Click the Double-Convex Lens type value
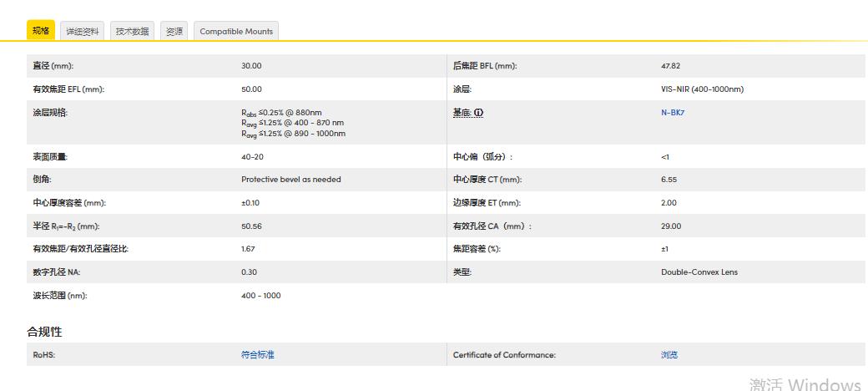The height and width of the screenshot is (391, 868). (x=699, y=272)
